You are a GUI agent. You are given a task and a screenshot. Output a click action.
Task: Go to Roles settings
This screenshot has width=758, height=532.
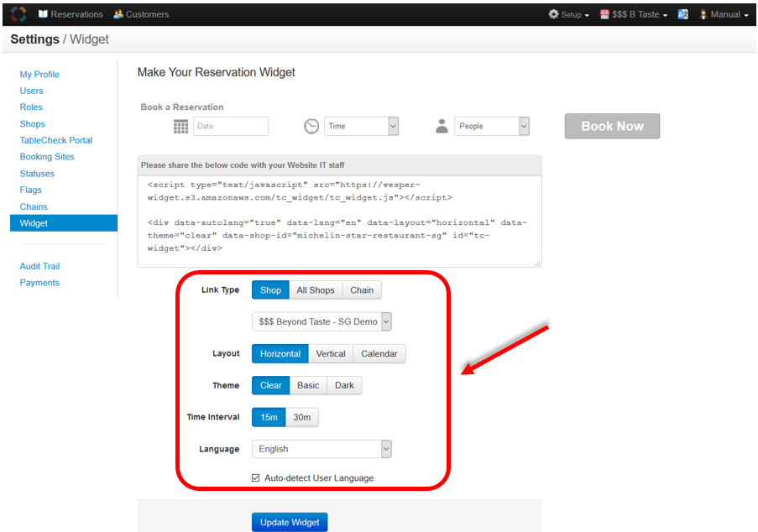(x=31, y=107)
